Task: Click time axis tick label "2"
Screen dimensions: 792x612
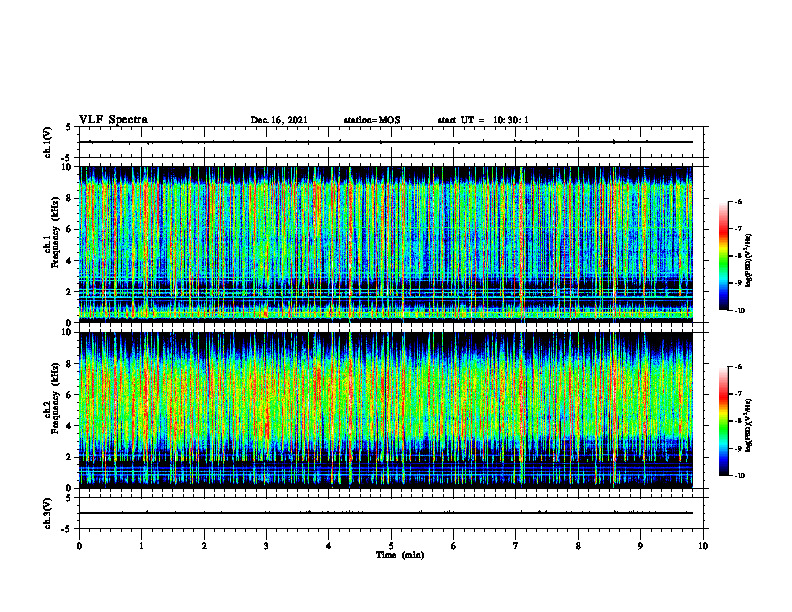Action: click(204, 546)
